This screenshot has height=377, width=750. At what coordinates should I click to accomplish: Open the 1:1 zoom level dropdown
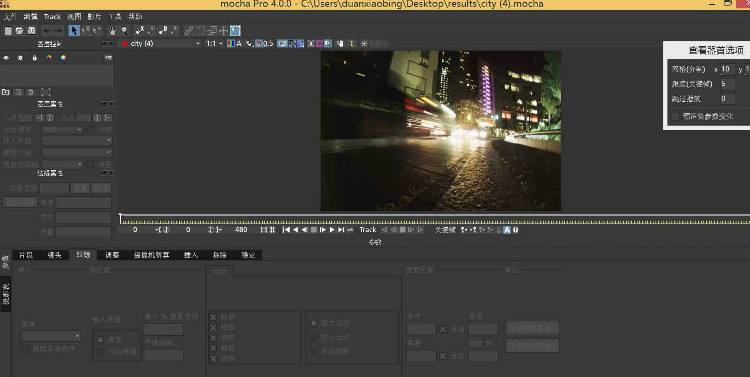(x=215, y=44)
